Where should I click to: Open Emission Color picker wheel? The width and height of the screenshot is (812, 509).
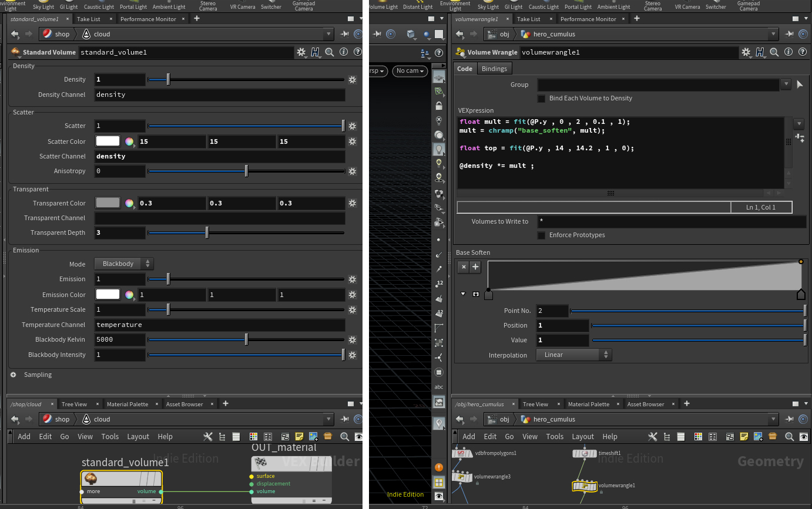pyautogui.click(x=129, y=295)
